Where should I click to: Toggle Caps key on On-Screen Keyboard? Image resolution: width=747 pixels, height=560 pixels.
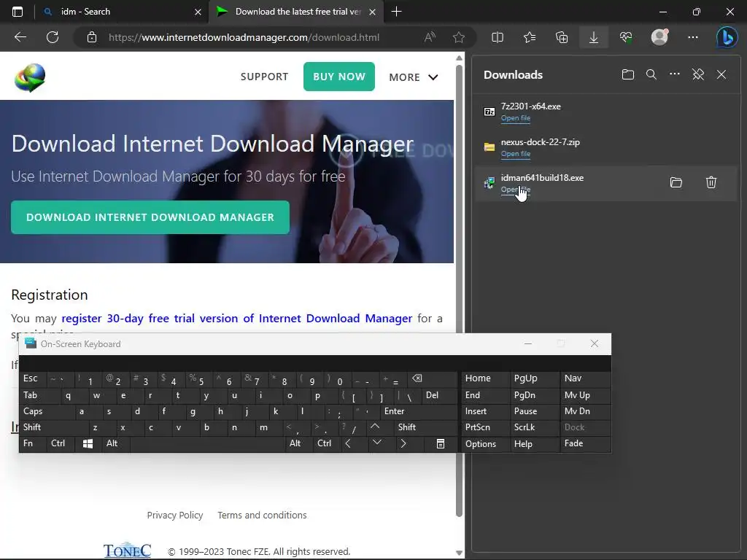pos(47,411)
